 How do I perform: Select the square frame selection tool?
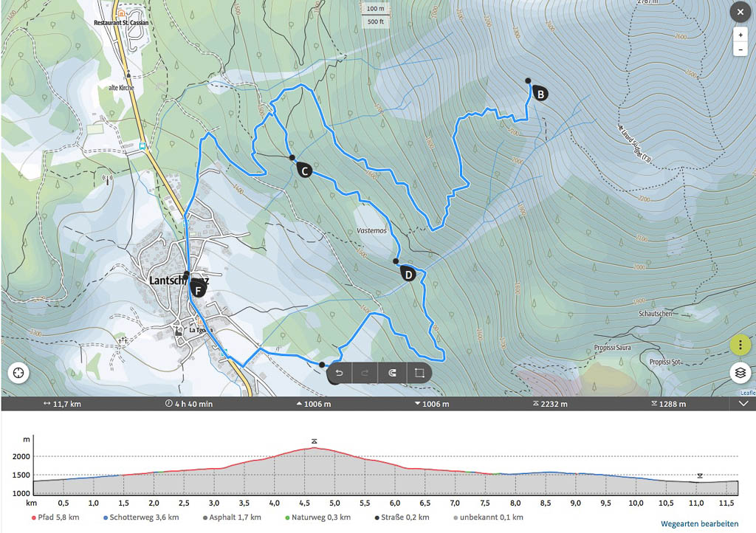pyautogui.click(x=419, y=373)
